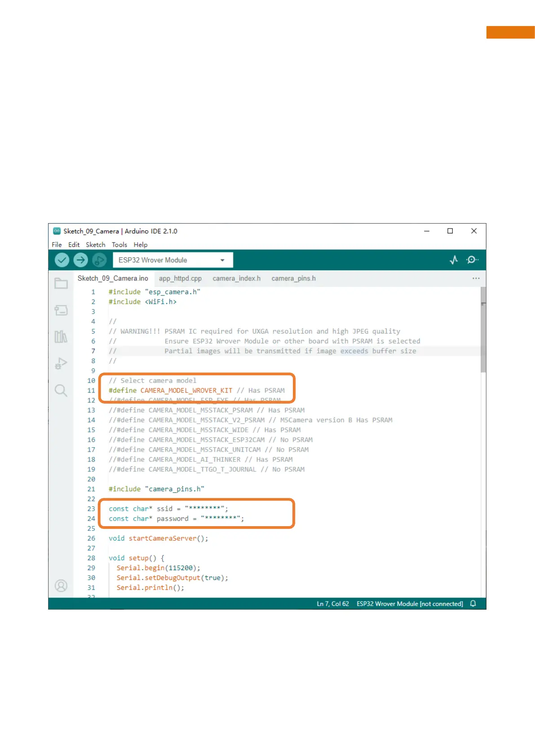Click the CAMERA_MODEL_TTGO_T_JOURNAL line
This screenshot has height=756, width=535.
207,470
